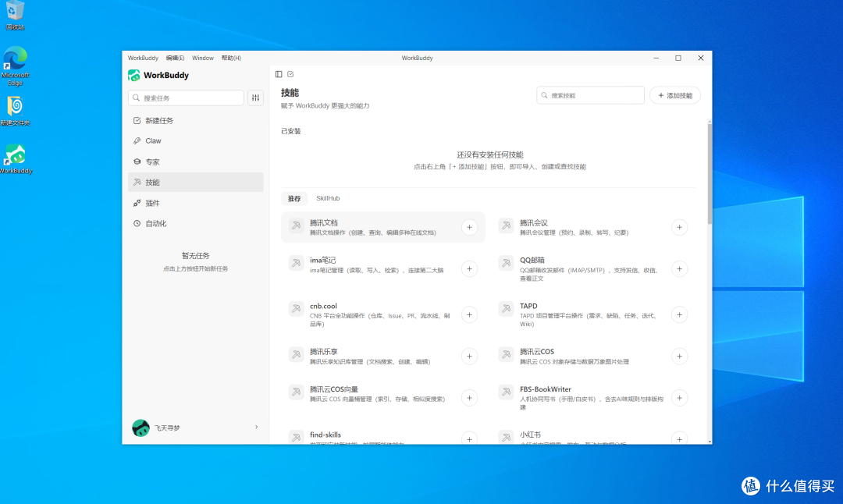
Task: Open the task filter settings icon
Action: pyautogui.click(x=255, y=98)
